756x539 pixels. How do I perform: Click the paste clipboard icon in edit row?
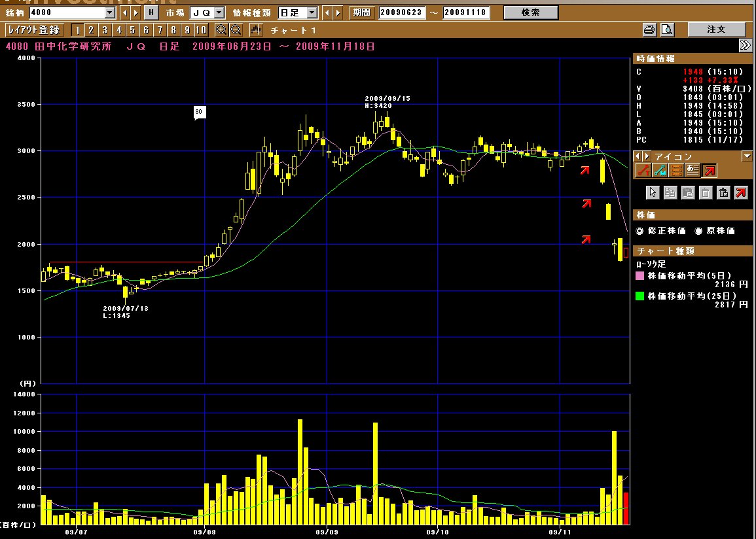[x=688, y=193]
